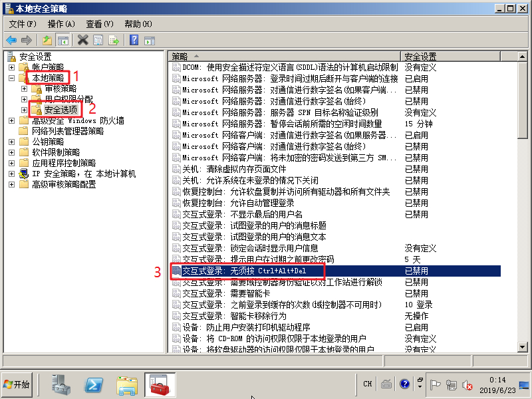The width and height of the screenshot is (532, 399).
Task: Toggle the show/hide console tree icon
Action: 63,40
